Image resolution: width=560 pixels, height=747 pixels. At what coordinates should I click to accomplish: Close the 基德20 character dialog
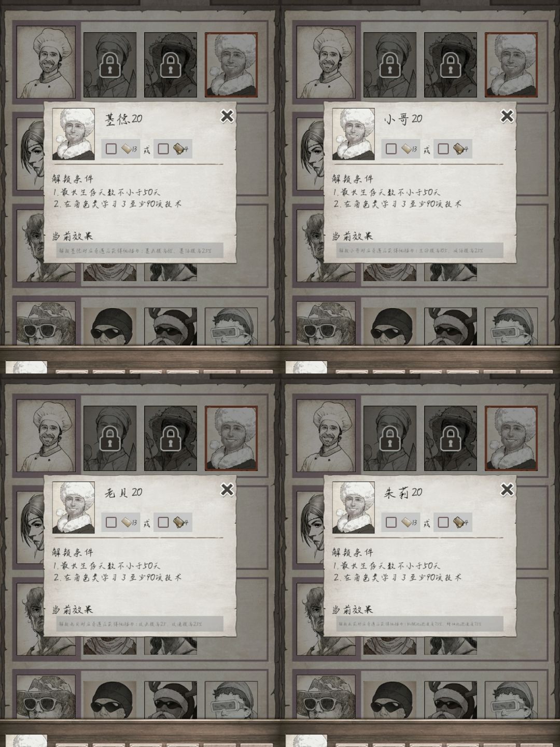pyautogui.click(x=227, y=116)
